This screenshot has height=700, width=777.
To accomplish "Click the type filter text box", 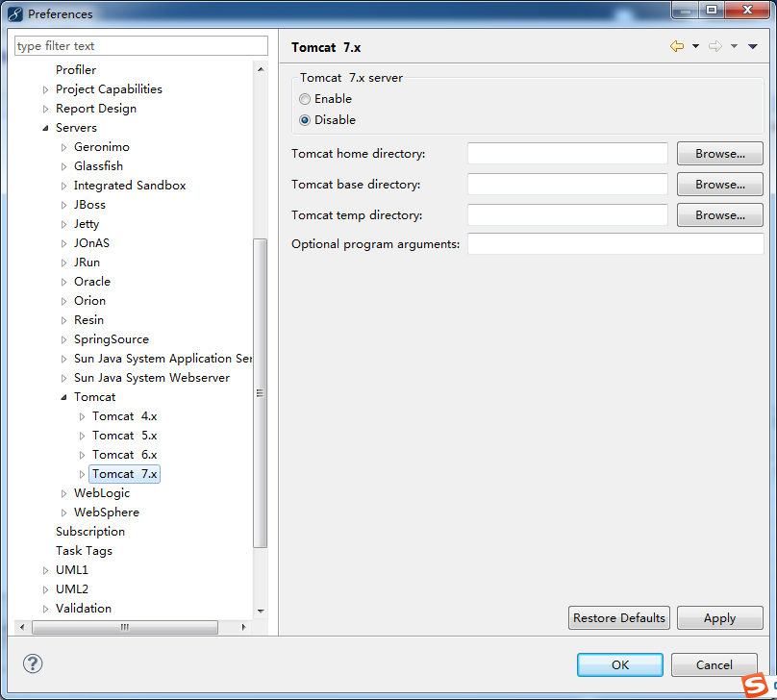I will point(141,45).
